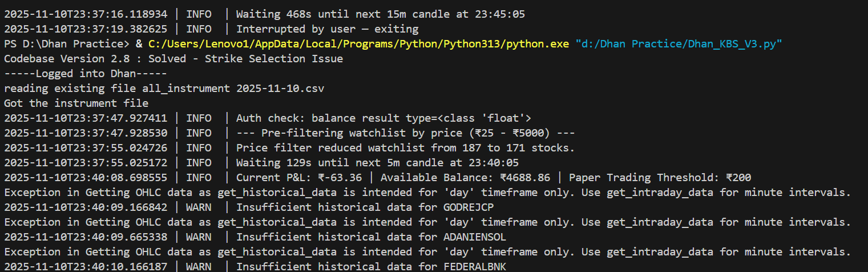This screenshot has height=272, width=868.
Task: Click the "Interrupted by user — exiting" message
Action: point(327,29)
